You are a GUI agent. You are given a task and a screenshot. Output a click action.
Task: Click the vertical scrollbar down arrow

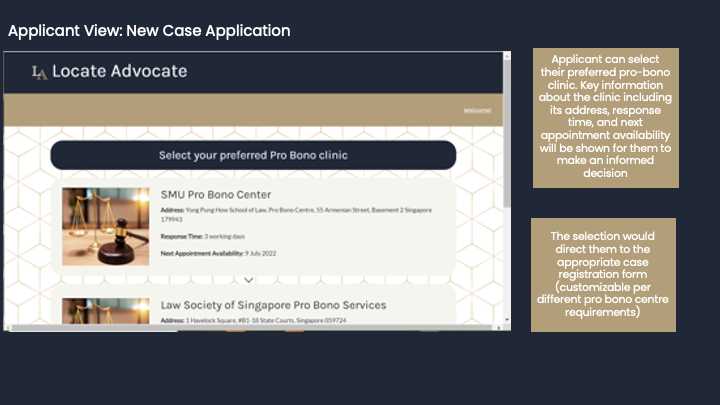pos(507,320)
